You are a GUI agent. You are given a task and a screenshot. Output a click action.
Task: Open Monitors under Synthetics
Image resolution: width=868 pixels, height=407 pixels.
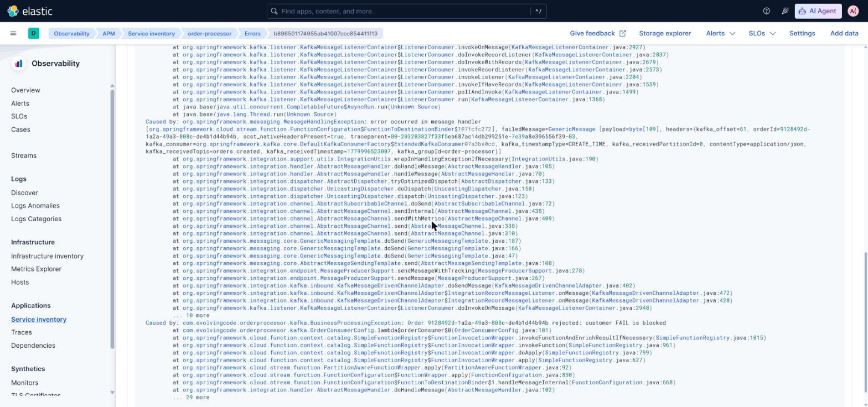click(x=24, y=383)
